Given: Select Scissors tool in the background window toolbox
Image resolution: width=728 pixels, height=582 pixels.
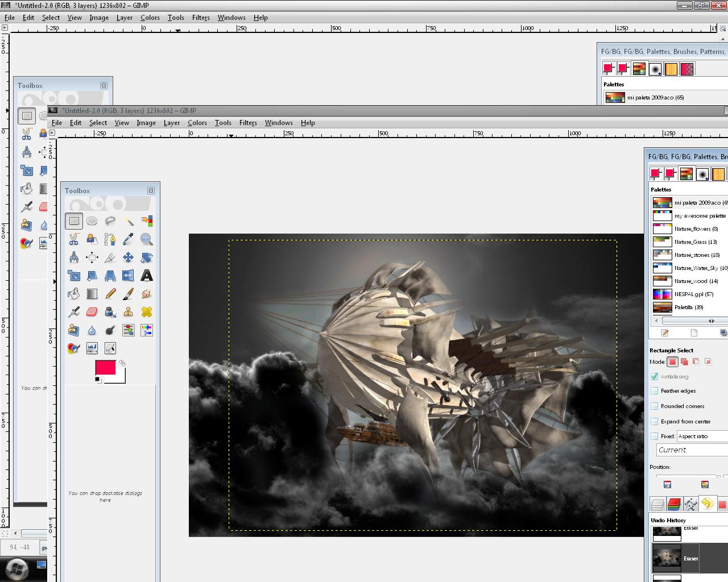Looking at the screenshot, I should tap(26, 134).
